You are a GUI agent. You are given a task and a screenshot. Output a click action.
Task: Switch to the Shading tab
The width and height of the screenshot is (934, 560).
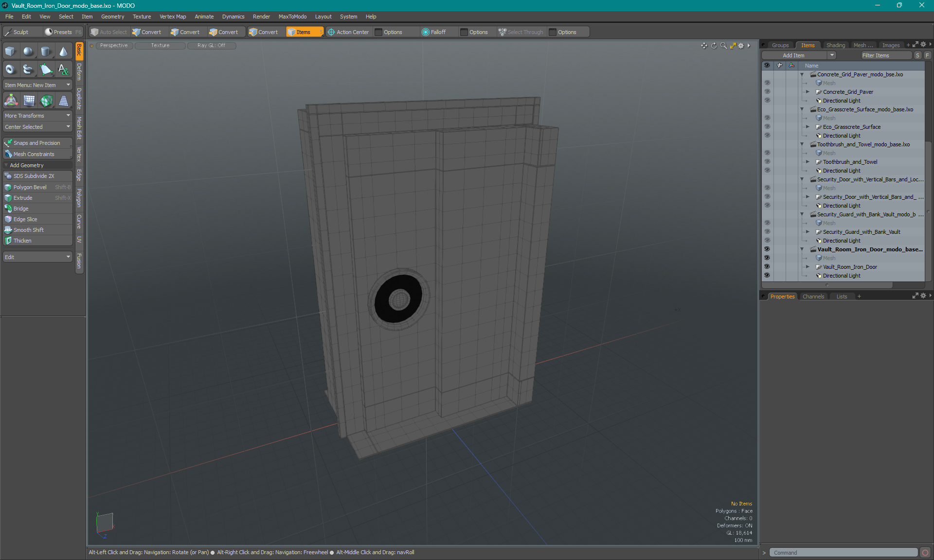[x=836, y=45]
